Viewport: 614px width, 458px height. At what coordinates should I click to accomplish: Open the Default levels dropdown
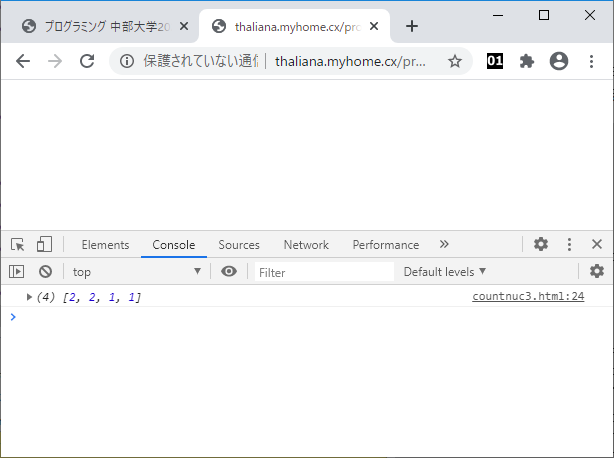(x=445, y=271)
